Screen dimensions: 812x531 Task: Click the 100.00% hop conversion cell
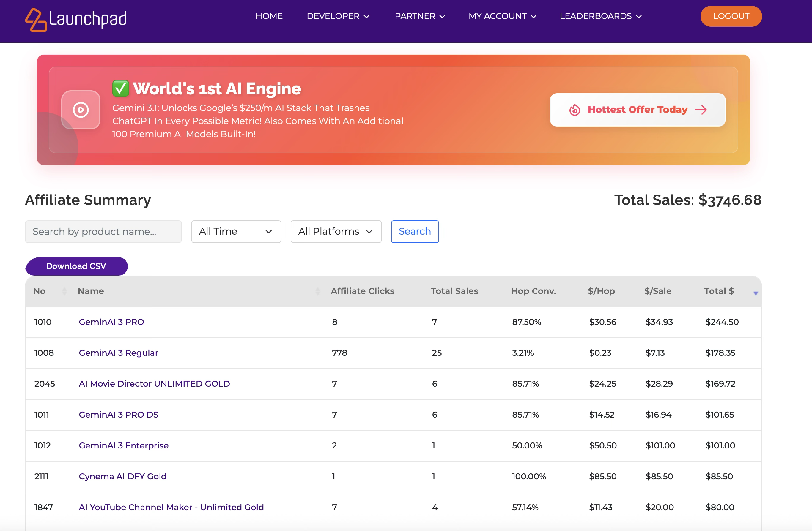529,476
